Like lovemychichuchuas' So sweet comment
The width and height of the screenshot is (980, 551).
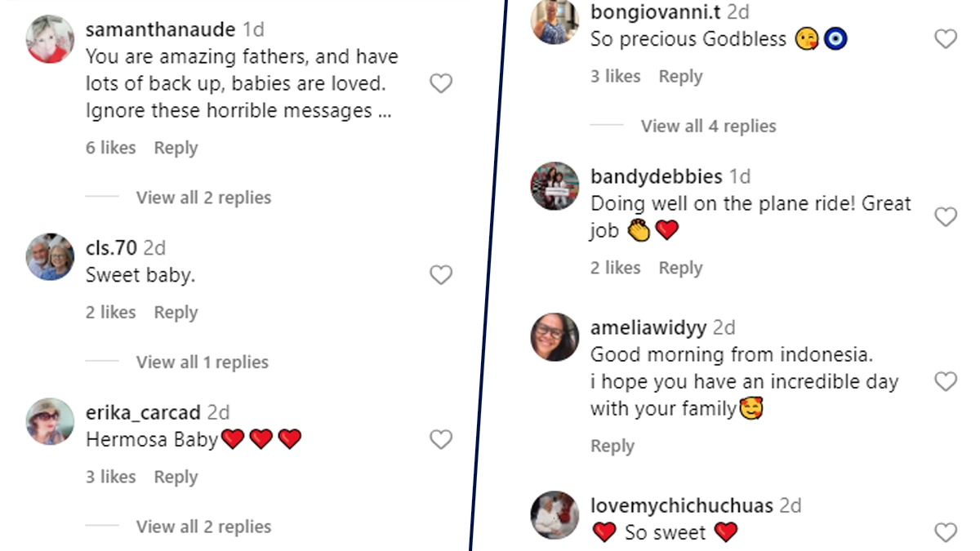click(945, 533)
